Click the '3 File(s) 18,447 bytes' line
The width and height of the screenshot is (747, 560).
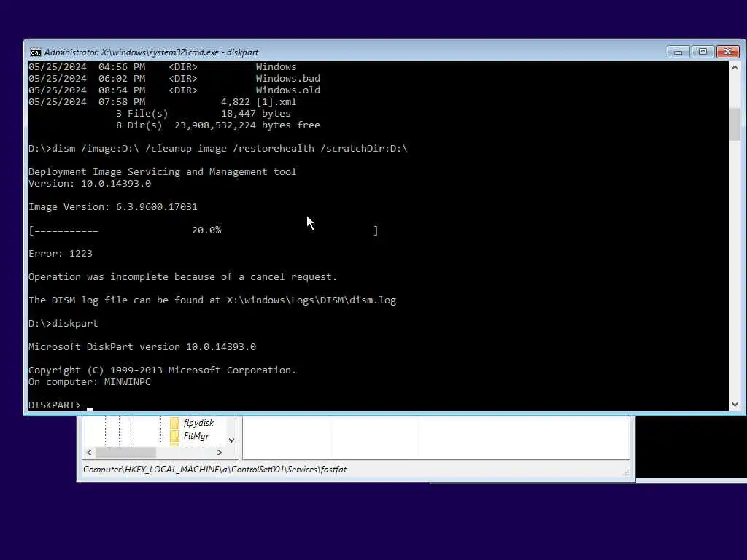[204, 113]
